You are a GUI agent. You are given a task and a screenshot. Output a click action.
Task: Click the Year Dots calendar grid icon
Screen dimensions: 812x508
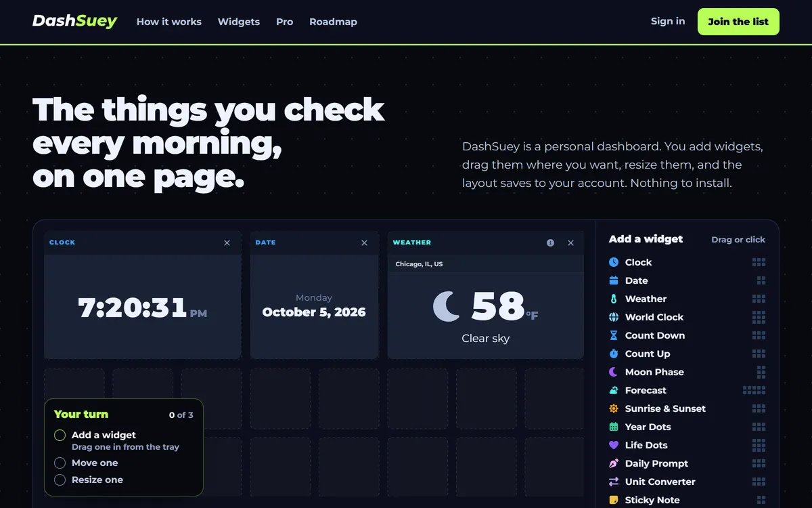(x=614, y=427)
